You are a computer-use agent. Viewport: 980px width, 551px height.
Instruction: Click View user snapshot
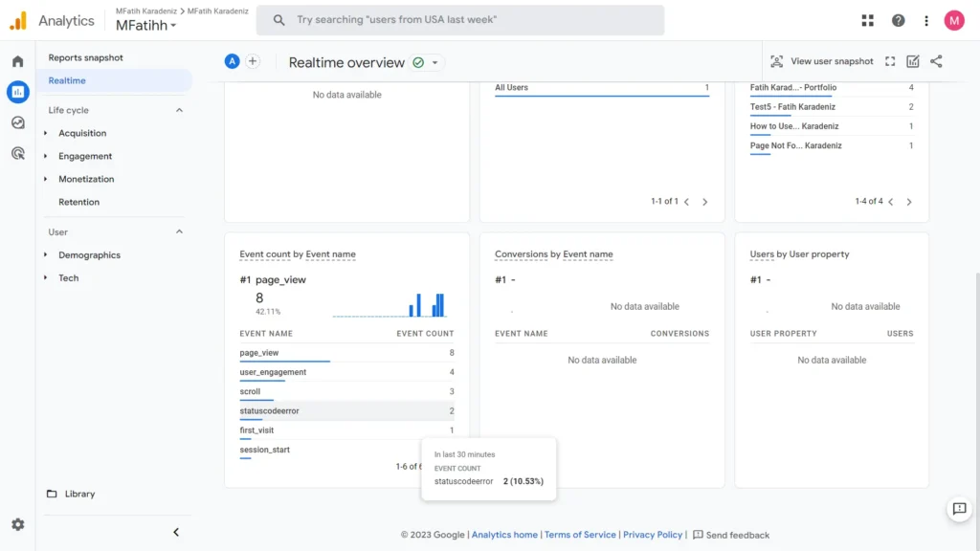pos(820,60)
